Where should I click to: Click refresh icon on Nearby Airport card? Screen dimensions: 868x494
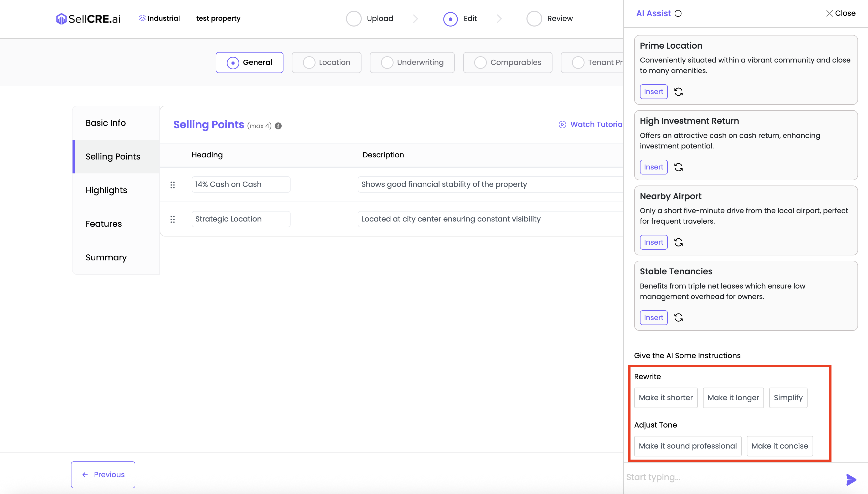678,242
